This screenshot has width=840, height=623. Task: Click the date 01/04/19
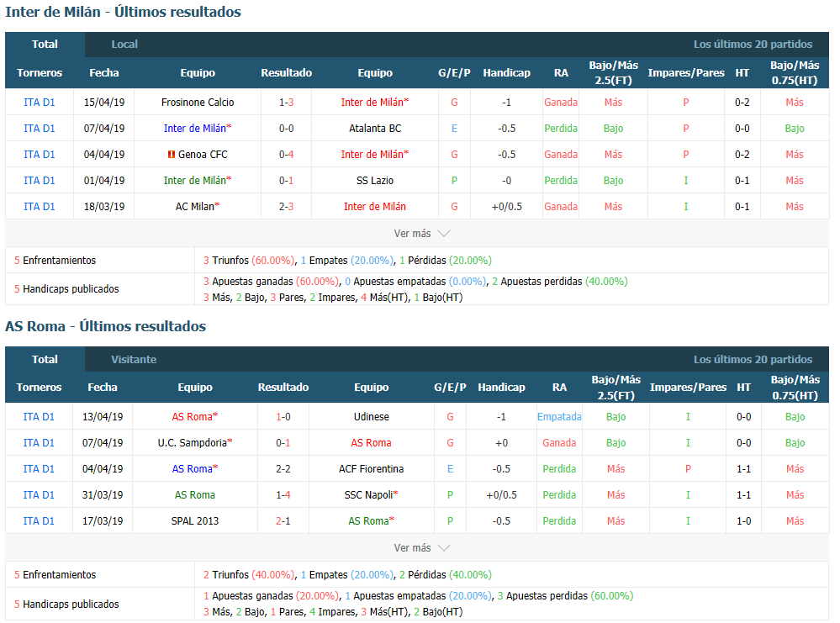[x=104, y=181]
